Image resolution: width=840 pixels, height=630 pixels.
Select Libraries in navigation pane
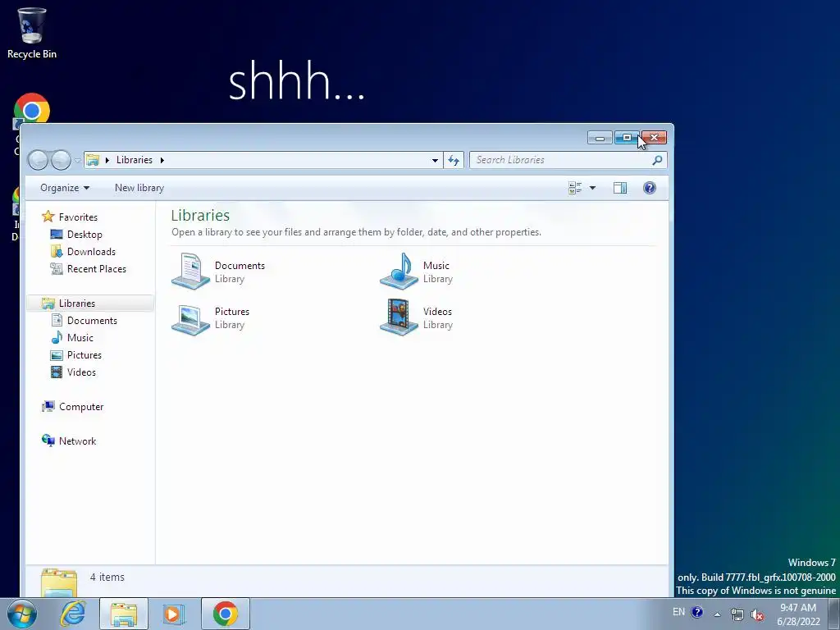click(77, 304)
